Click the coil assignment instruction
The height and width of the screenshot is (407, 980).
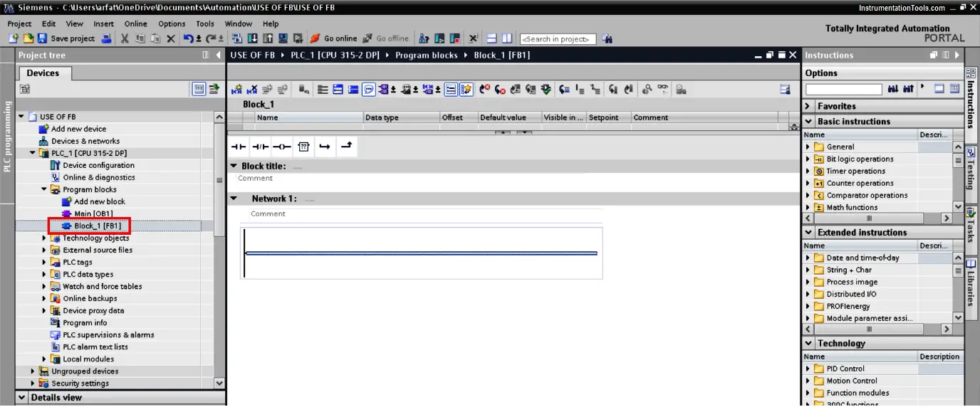click(x=281, y=147)
